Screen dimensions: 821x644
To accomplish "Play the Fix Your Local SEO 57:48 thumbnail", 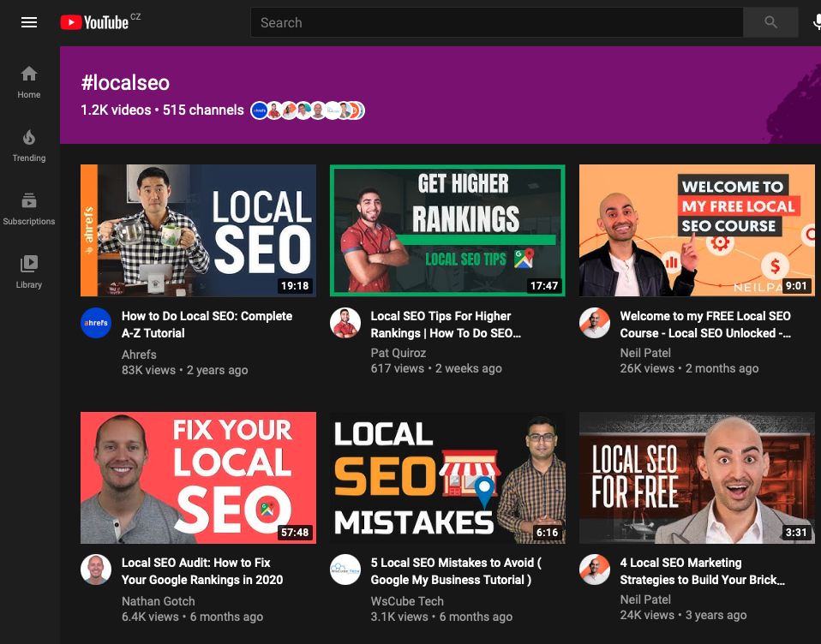I will click(x=198, y=478).
